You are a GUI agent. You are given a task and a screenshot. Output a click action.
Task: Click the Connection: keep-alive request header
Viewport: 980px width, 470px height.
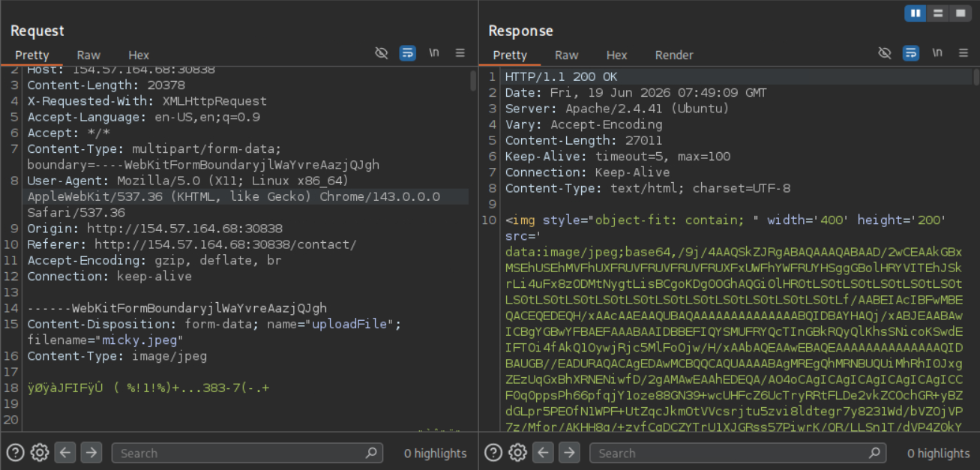pyautogui.click(x=109, y=276)
